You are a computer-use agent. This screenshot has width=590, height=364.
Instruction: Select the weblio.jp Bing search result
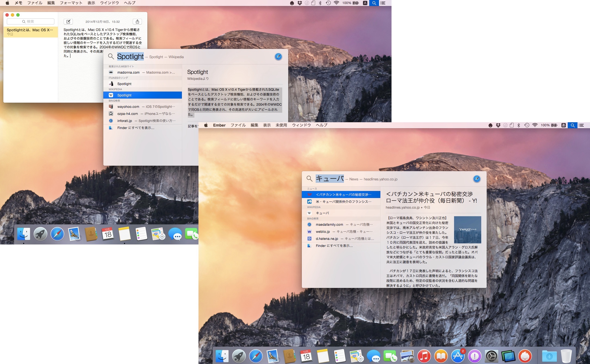tap(341, 231)
